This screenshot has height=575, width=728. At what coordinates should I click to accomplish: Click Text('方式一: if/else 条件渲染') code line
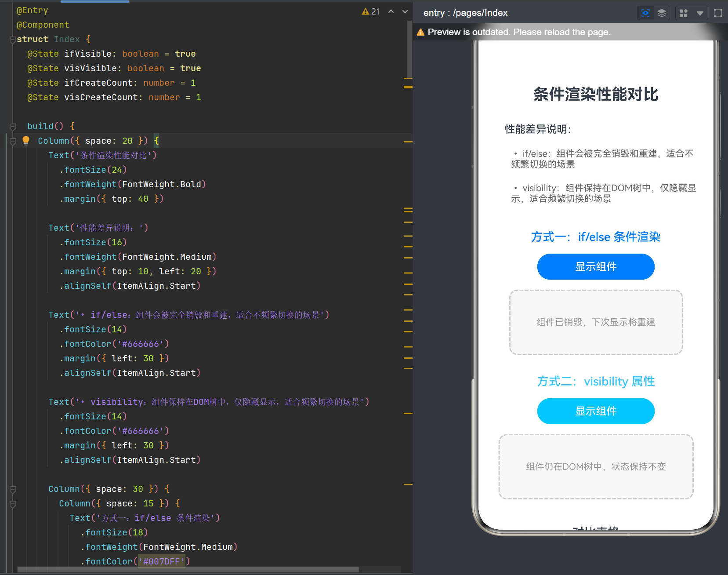[145, 518]
